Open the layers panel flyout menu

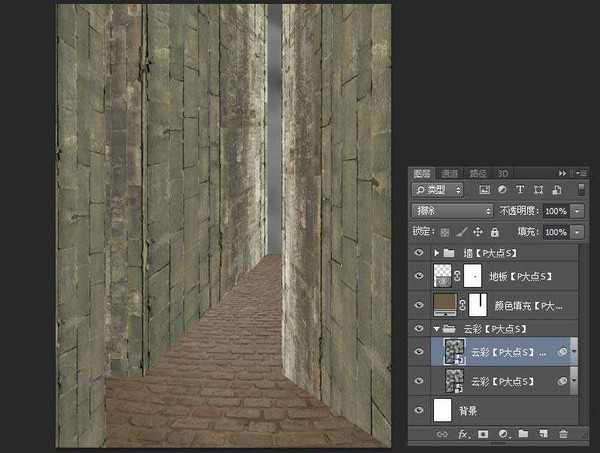pyautogui.click(x=580, y=173)
